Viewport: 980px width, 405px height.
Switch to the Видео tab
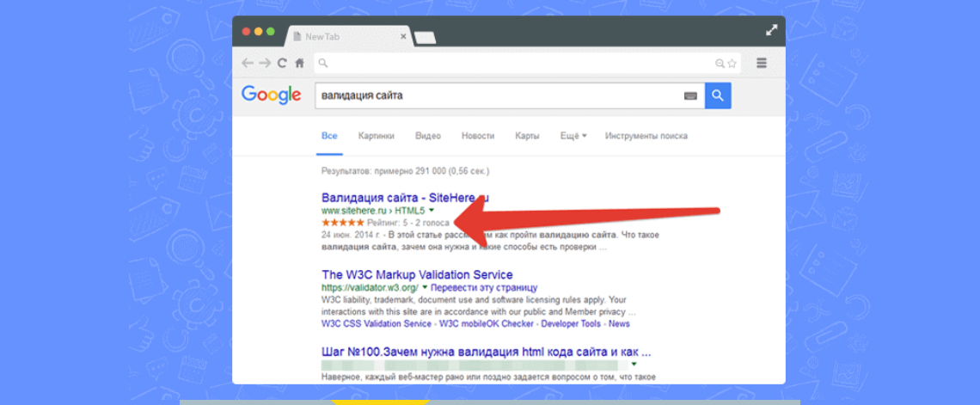coord(428,136)
